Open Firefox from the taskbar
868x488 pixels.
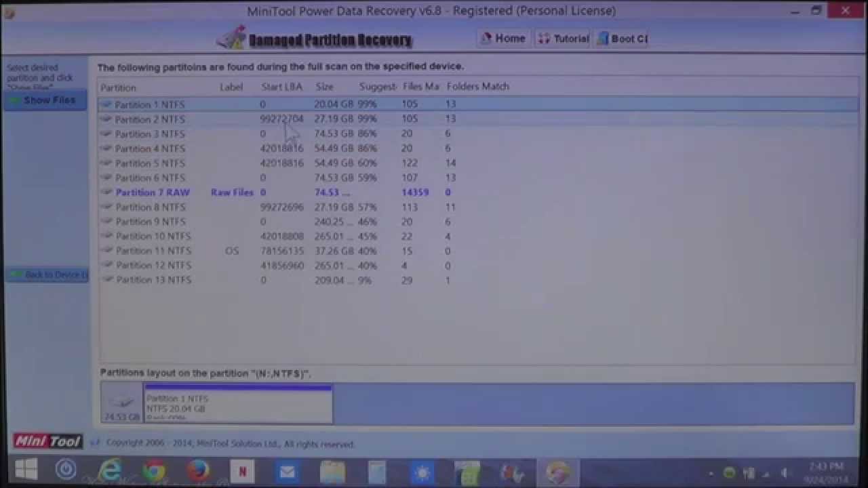point(199,470)
